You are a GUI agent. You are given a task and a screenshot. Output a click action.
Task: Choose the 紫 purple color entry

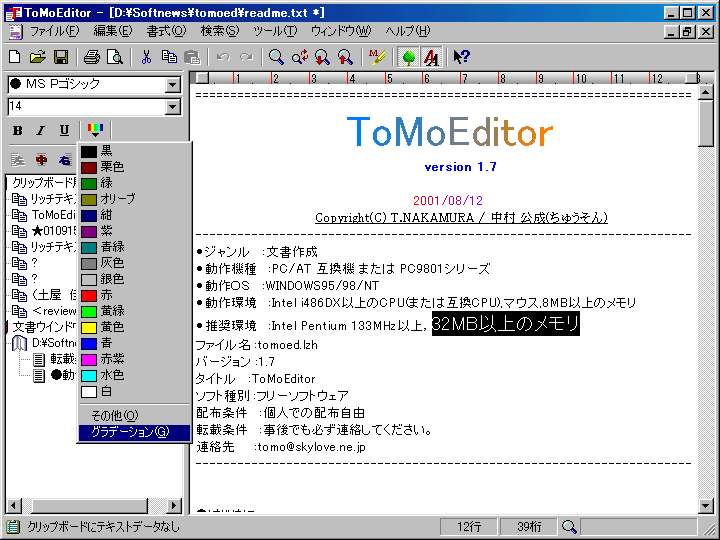(x=134, y=231)
